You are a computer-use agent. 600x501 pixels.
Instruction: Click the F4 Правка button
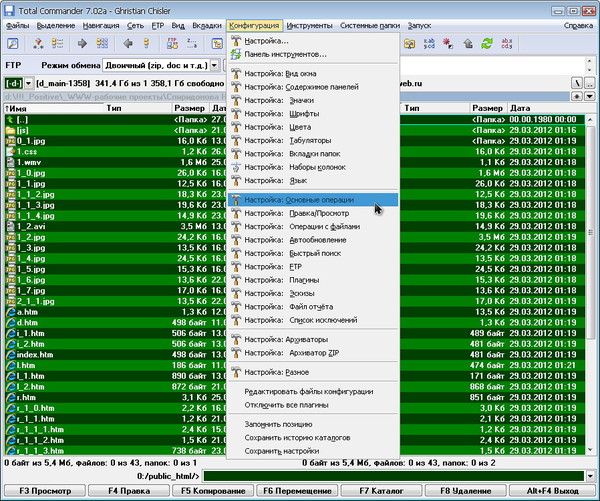point(129,491)
